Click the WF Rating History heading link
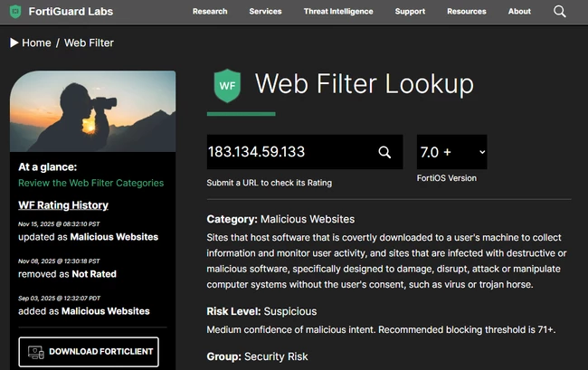This screenshot has width=588, height=370. (x=63, y=205)
